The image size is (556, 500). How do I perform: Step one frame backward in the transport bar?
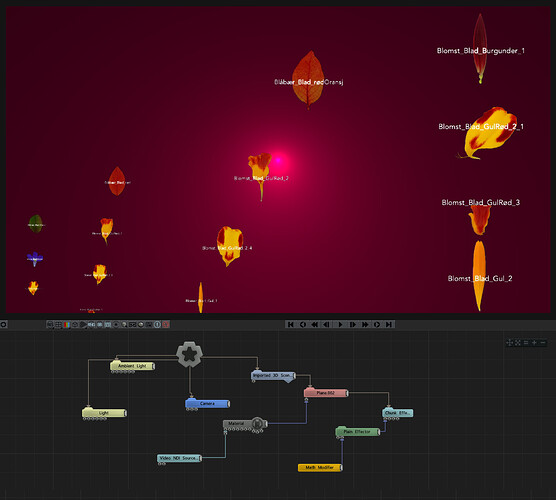[327, 324]
